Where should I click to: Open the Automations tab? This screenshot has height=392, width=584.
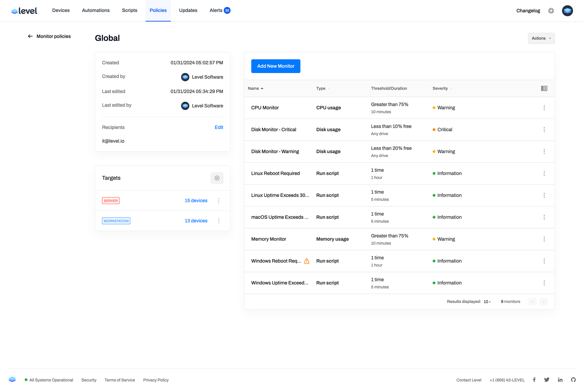coord(96,11)
